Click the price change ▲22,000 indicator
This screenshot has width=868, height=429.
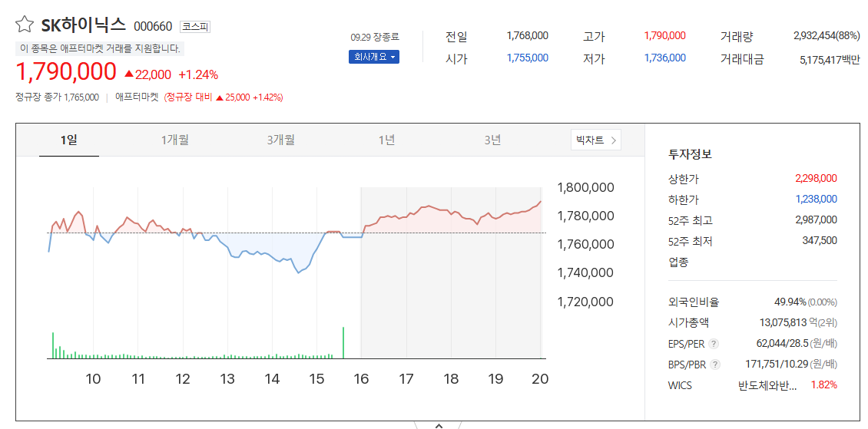coord(147,74)
